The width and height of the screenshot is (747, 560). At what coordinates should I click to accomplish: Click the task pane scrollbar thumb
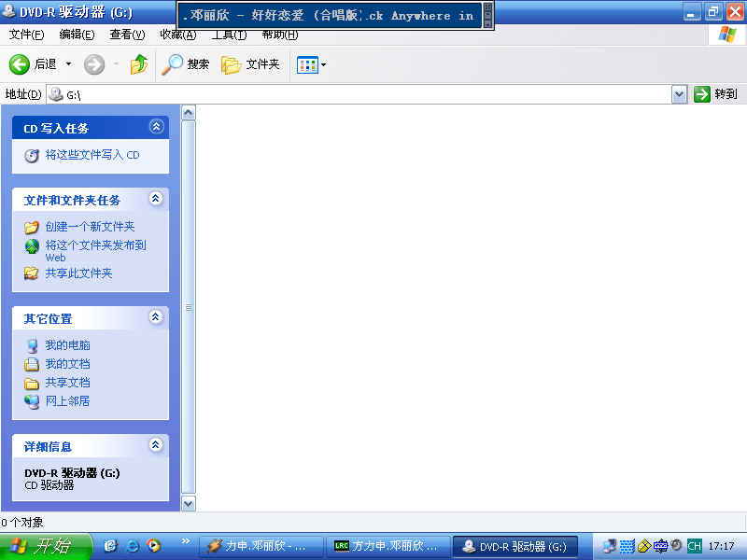(x=189, y=308)
